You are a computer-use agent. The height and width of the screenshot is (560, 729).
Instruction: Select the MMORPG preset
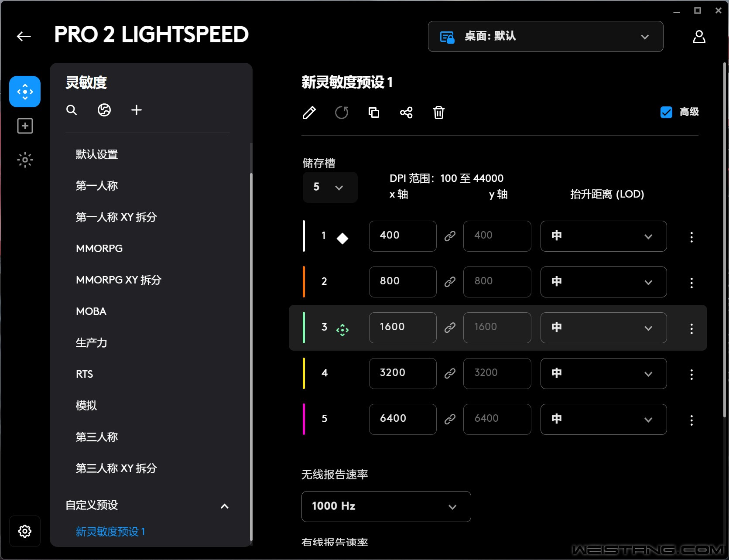(x=99, y=249)
